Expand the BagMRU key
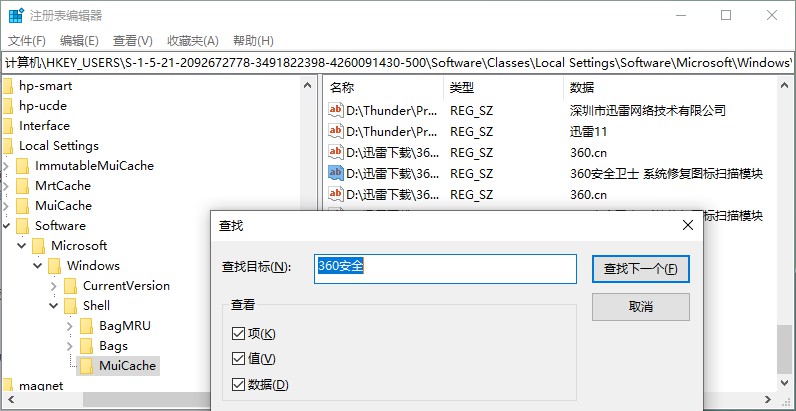This screenshot has width=796, height=411. tap(70, 326)
